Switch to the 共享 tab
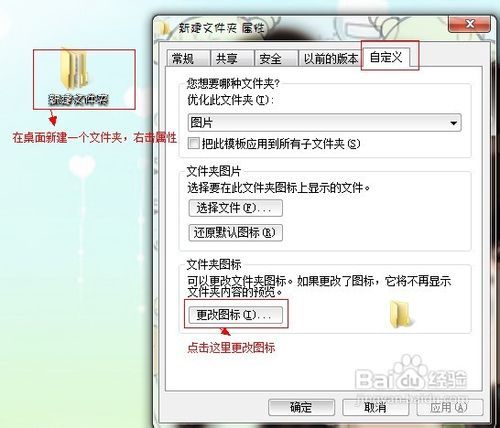Screen dimensions: 500x428 click(x=232, y=59)
